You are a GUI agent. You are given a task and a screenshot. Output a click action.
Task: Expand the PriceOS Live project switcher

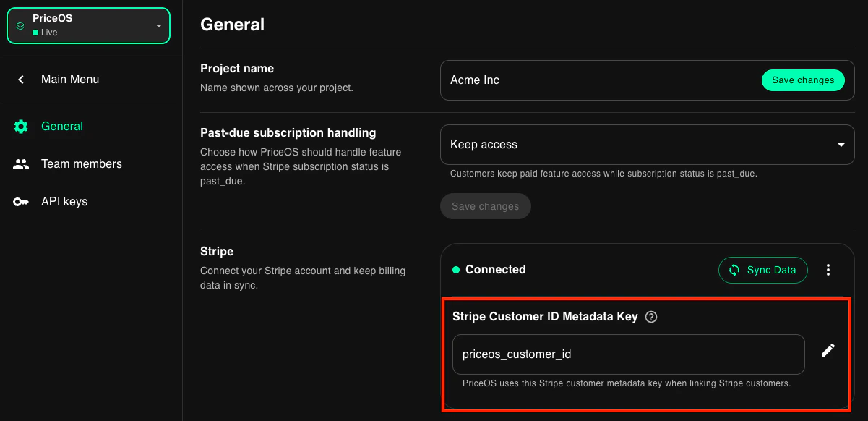click(88, 26)
